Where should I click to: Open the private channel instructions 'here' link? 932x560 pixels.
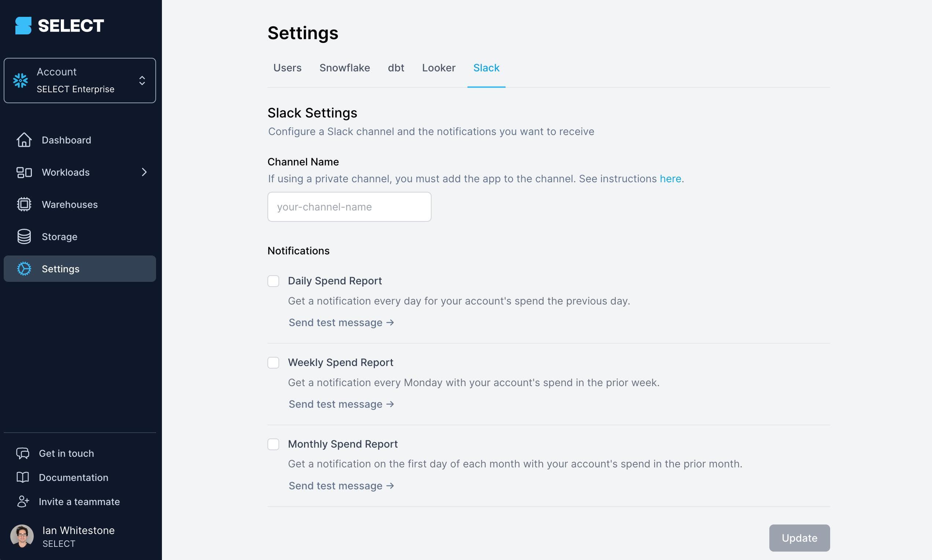point(670,179)
